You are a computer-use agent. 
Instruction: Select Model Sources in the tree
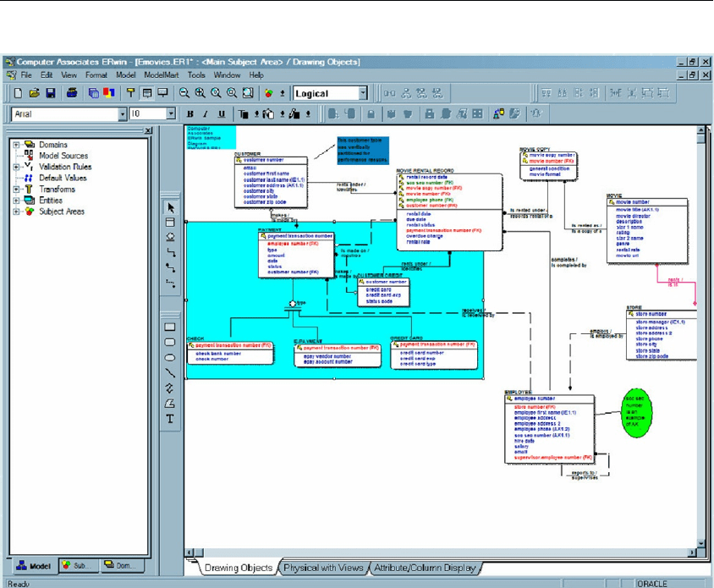63,156
